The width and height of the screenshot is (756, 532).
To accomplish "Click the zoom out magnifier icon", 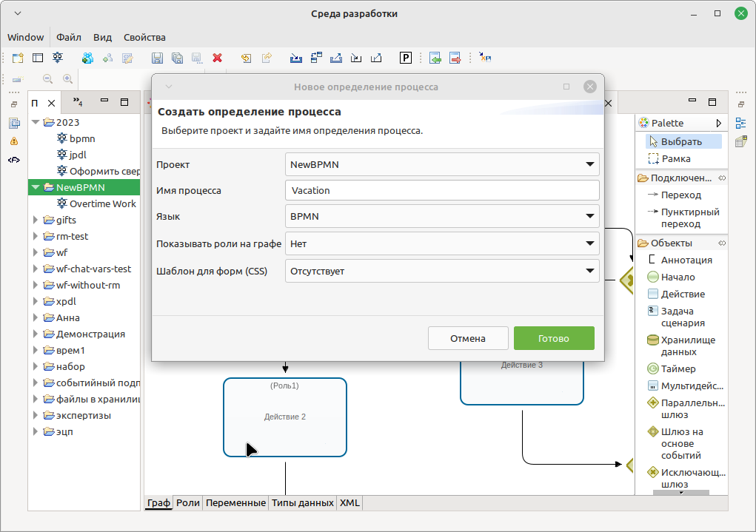I will (x=47, y=78).
